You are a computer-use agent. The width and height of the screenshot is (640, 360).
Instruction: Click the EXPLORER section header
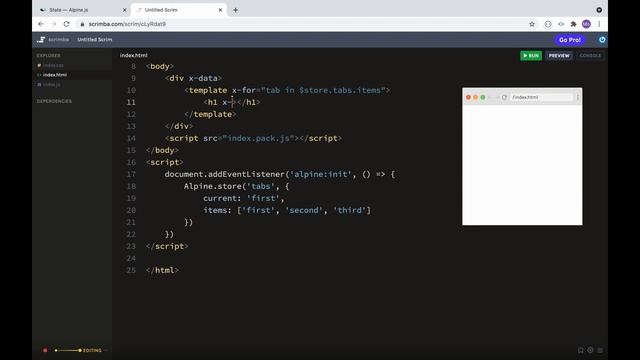(x=48, y=56)
